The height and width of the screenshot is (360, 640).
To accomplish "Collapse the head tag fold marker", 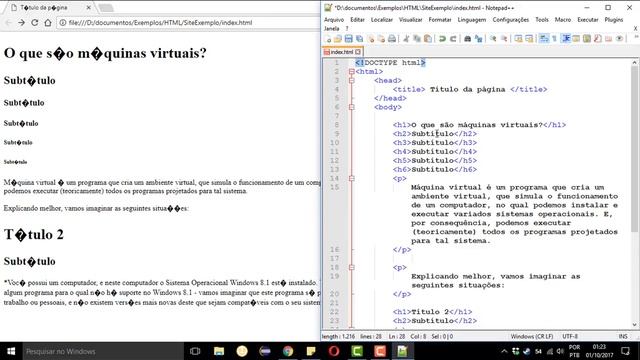I will point(352,80).
